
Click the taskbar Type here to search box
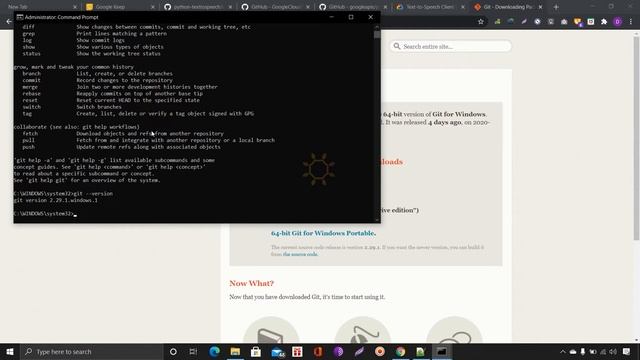[x=92, y=351]
